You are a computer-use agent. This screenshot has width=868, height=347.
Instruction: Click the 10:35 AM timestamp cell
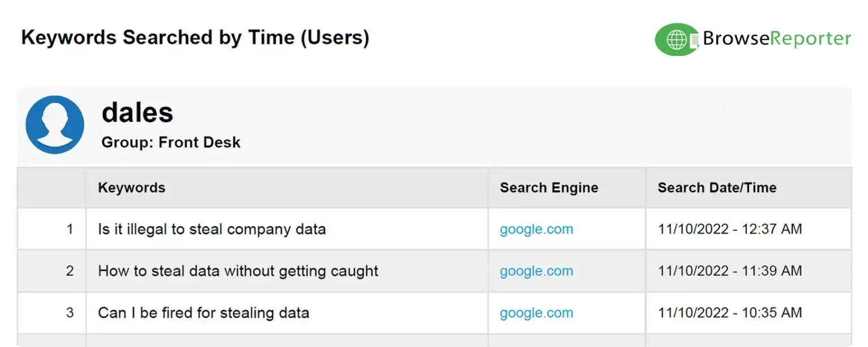click(730, 313)
